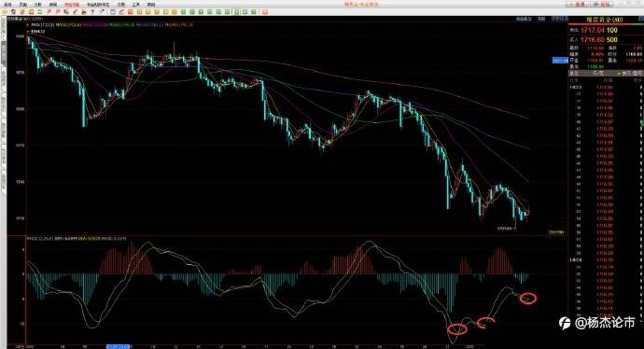The height and width of the screenshot is (349, 644).
Task: Click the red 交易 button at top right
Action: coord(578,4)
